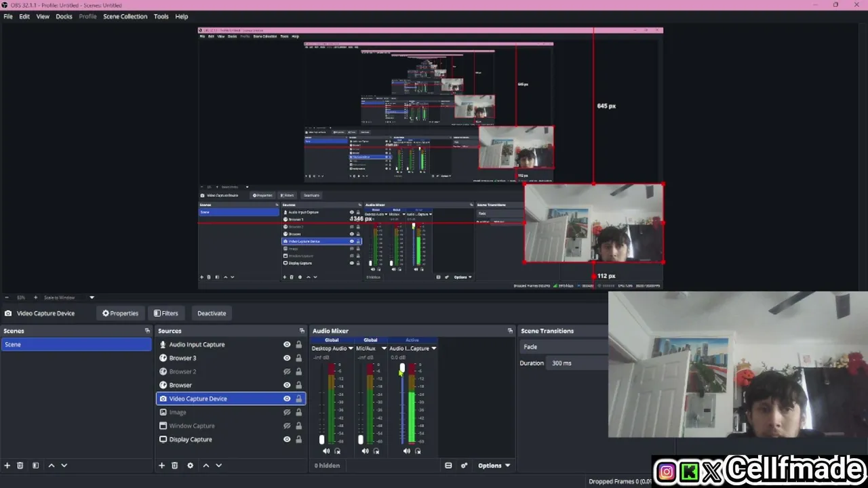This screenshot has width=868, height=488.
Task: Adjust the Desktop Audio volume slider
Action: tap(321, 439)
